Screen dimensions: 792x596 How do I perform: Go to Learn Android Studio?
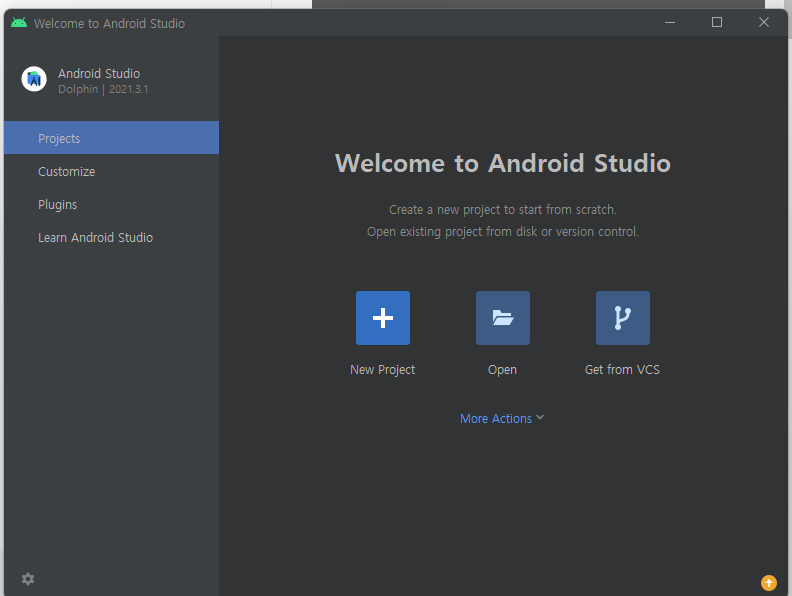pos(112,237)
